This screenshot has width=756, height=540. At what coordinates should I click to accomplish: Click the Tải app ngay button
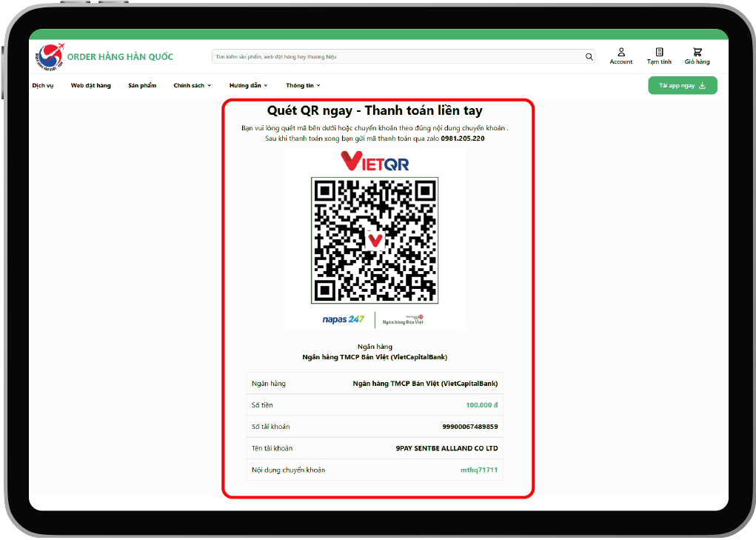point(683,86)
